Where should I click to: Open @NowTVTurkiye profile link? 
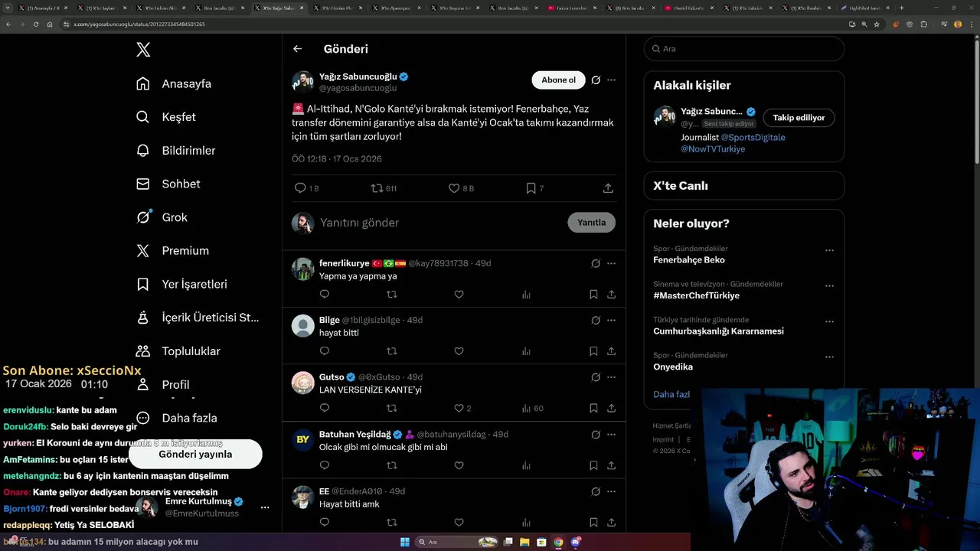[x=713, y=149]
